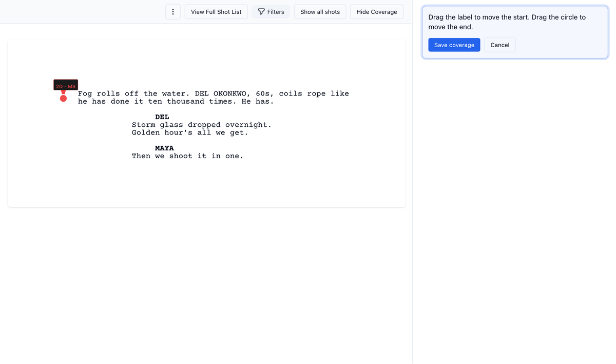Select the 2D - MS shot label
The image size is (616, 364).
click(66, 85)
